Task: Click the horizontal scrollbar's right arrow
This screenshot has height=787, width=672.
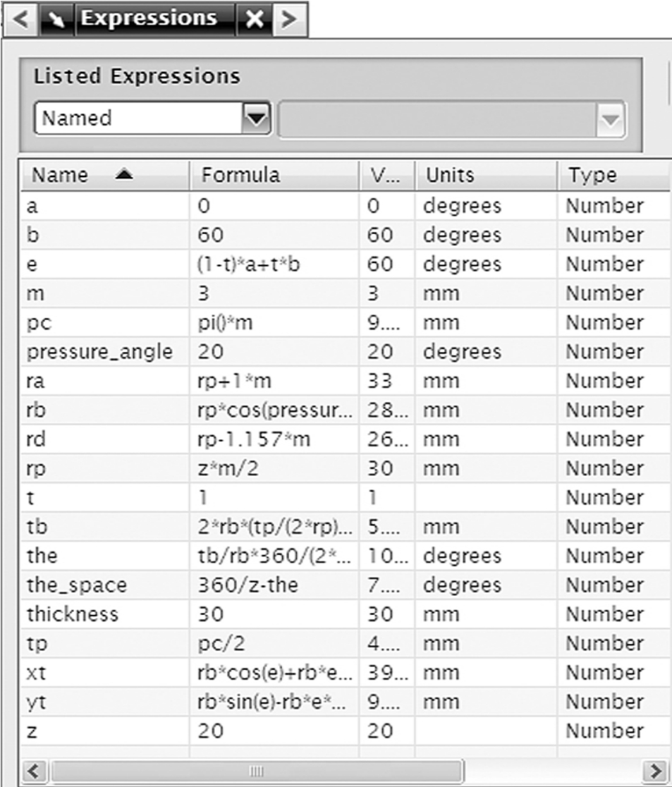Action: [x=655, y=771]
